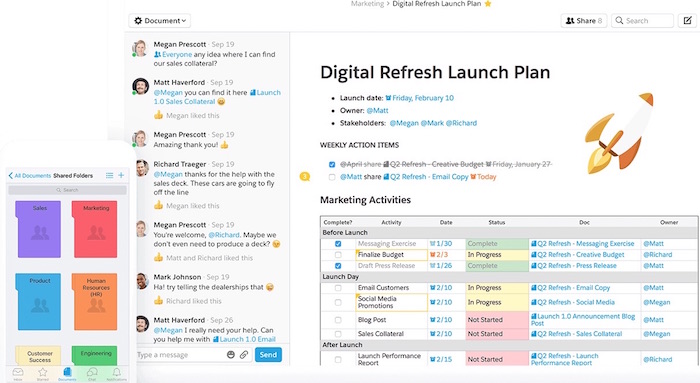The height and width of the screenshot is (383, 700).
Task: Uncheck the Draft Press Release checkbox
Action: pyautogui.click(x=338, y=266)
